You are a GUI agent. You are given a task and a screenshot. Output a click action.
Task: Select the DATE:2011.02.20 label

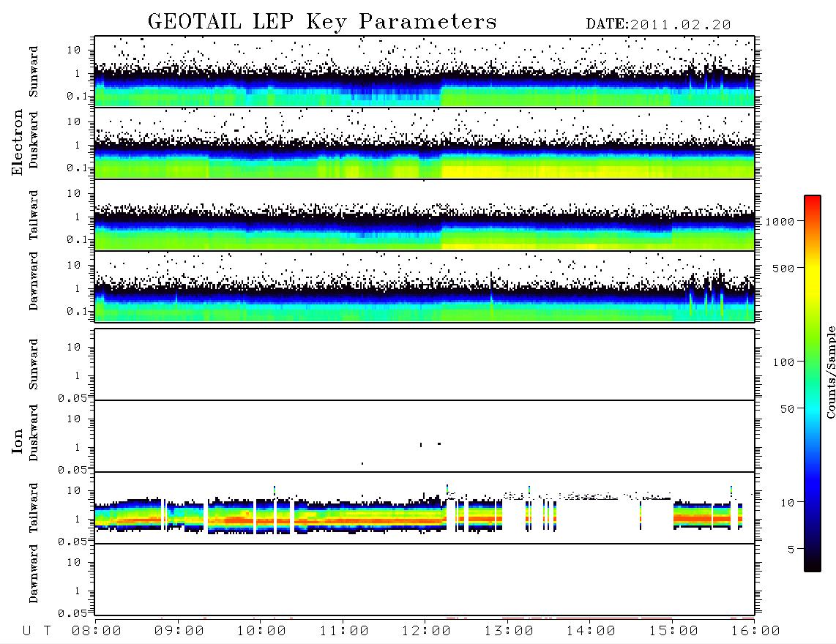pos(658,25)
